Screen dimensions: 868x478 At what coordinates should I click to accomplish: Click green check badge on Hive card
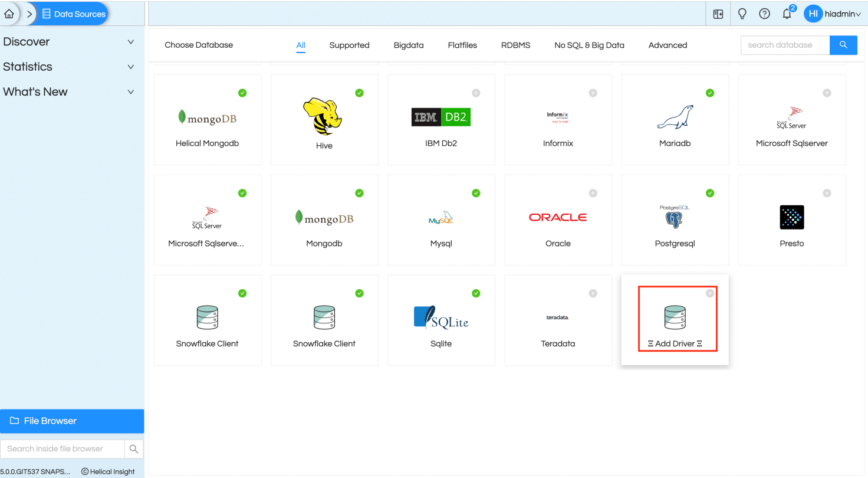(x=359, y=93)
